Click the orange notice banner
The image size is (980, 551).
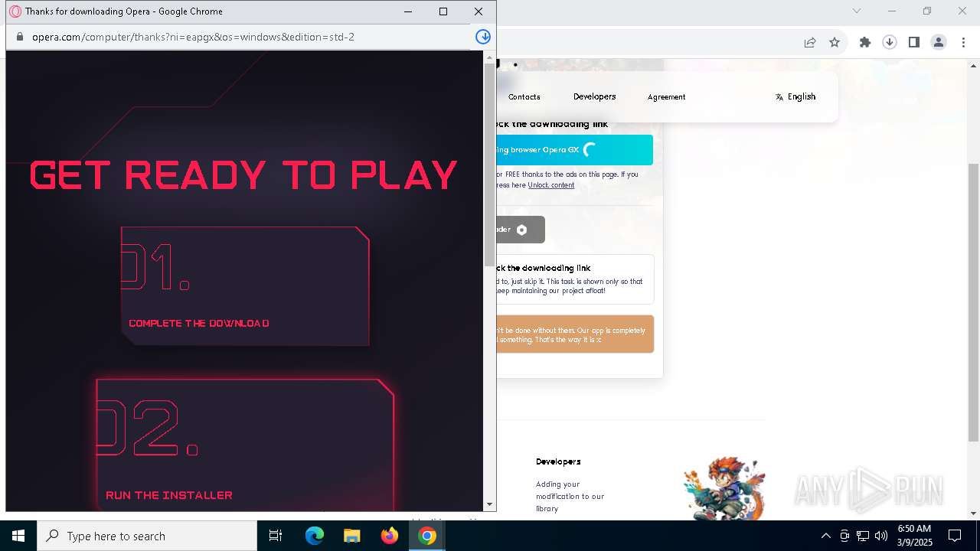575,334
